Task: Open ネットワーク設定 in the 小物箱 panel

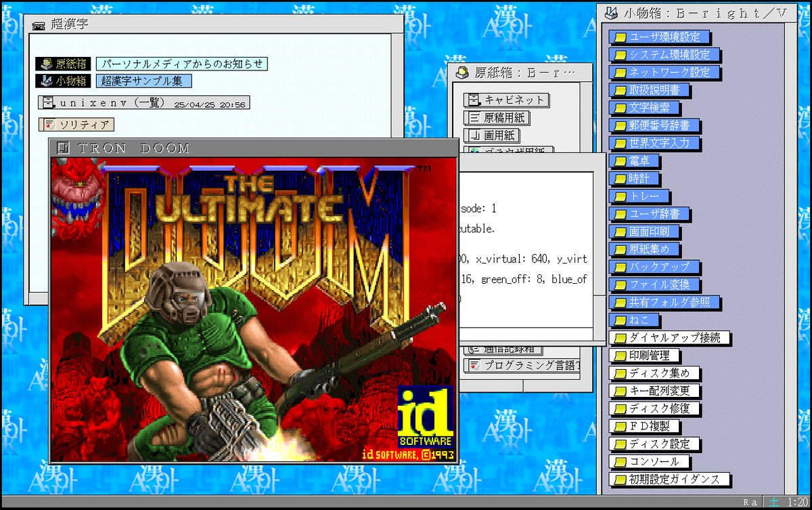Action: pos(664,72)
